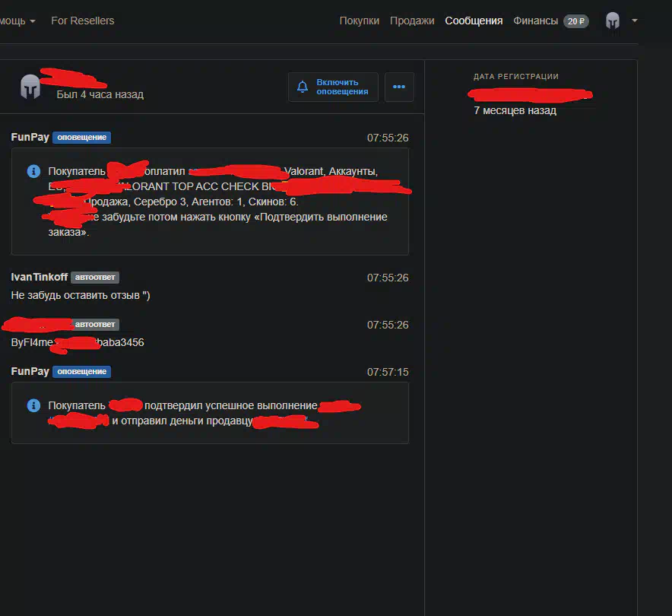Click the 20 ₽ balance badge
This screenshot has width=672, height=616.
point(576,21)
